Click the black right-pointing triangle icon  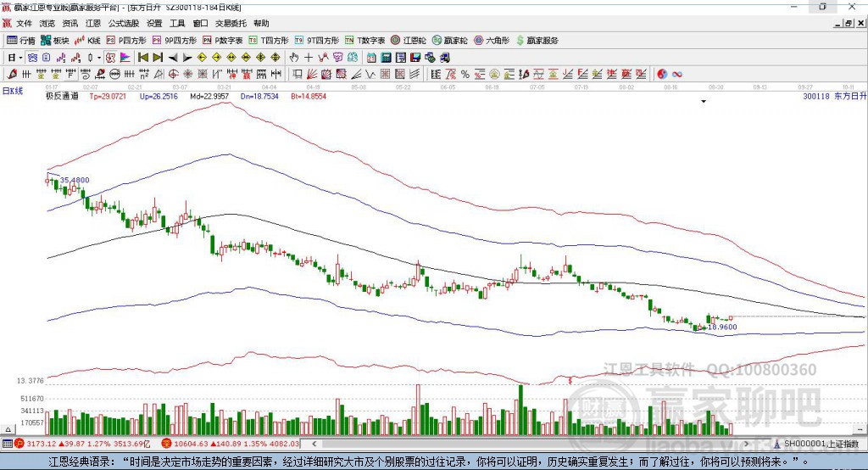click(x=187, y=58)
